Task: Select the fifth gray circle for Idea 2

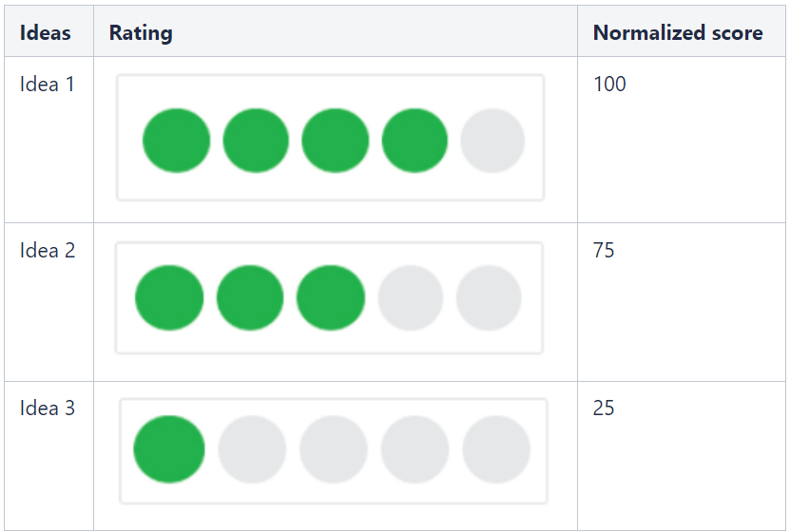Action: pos(489,298)
